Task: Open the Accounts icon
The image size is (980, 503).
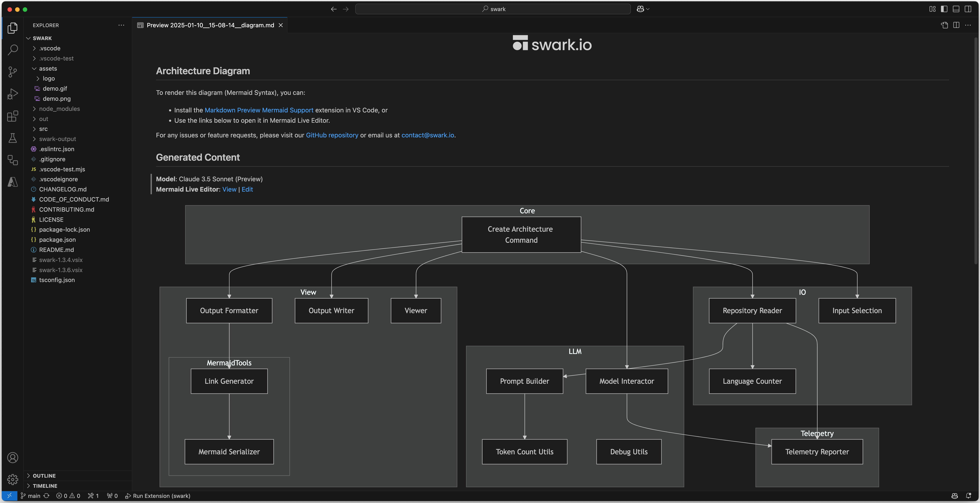Action: coord(13,457)
